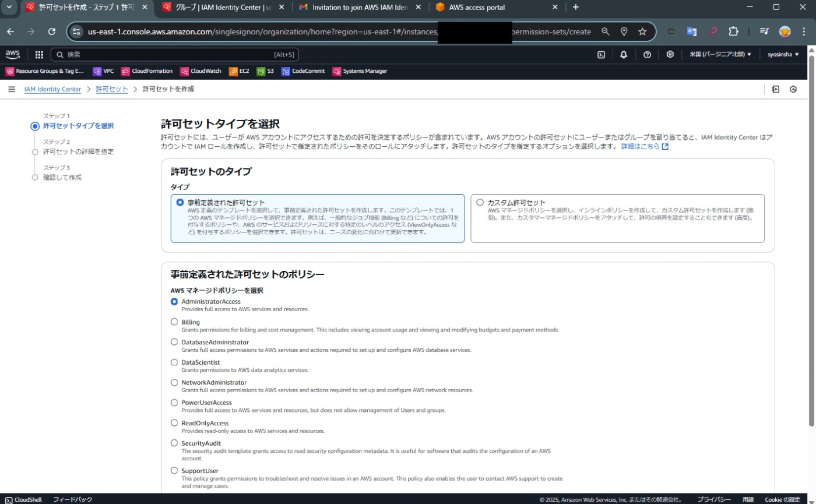Open the zoom magnifier icon in address bar
This screenshot has width=816, height=504.
[x=606, y=31]
